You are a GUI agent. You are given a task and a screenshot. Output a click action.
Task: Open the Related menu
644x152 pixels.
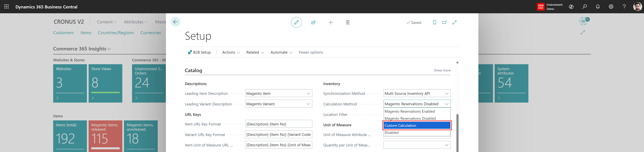tap(255, 52)
